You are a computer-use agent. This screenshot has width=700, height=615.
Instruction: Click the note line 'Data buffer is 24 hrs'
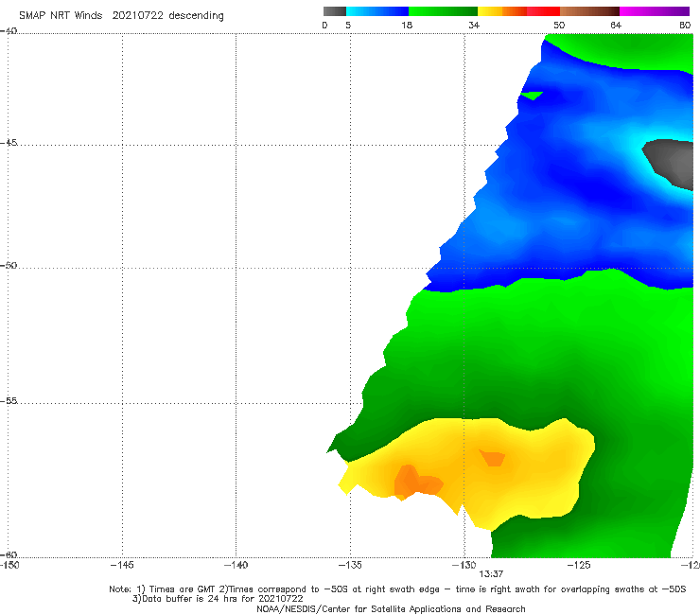pyautogui.click(x=218, y=599)
